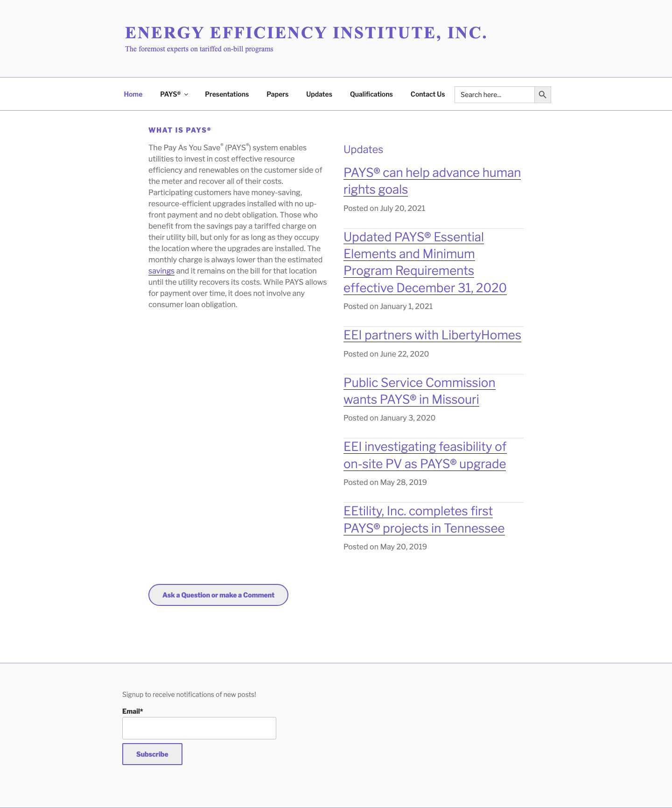The image size is (672, 808).
Task: Click Ask a Question or make a Comment
Action: [218, 595]
